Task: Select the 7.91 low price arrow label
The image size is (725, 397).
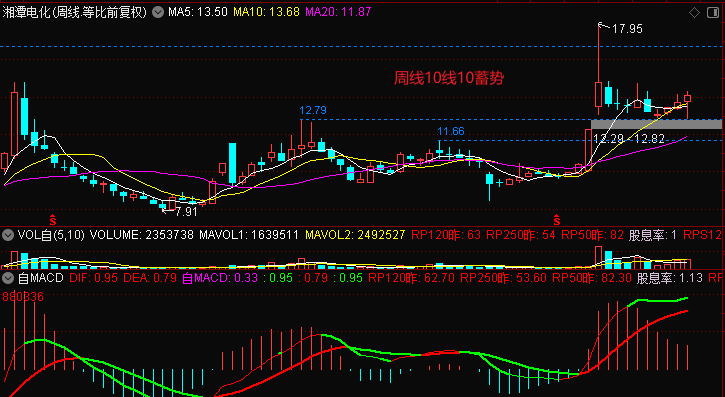Action: (x=180, y=212)
